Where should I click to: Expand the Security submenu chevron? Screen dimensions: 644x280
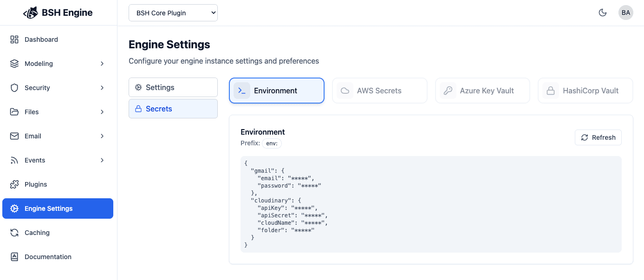[102, 88]
